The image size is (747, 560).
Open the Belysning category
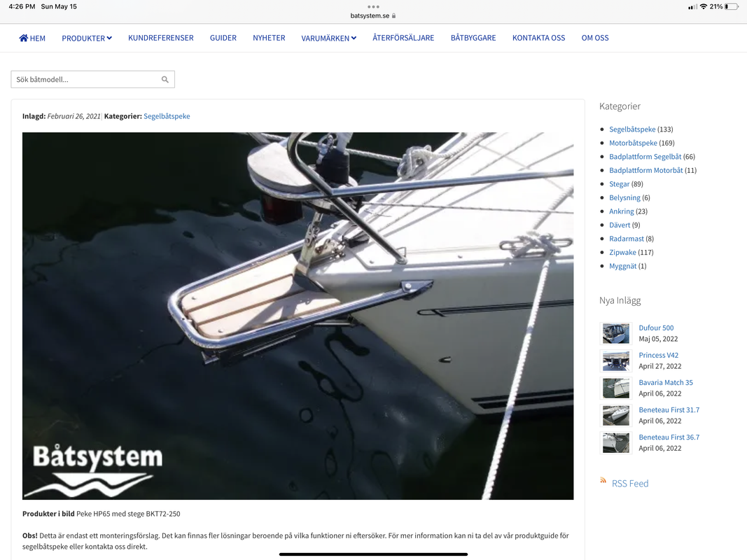click(x=624, y=197)
